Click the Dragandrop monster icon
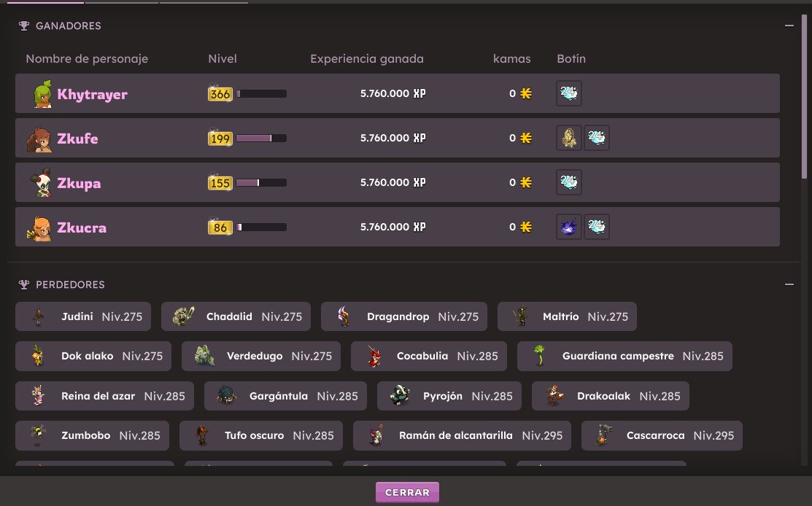This screenshot has height=506, width=812. (344, 316)
